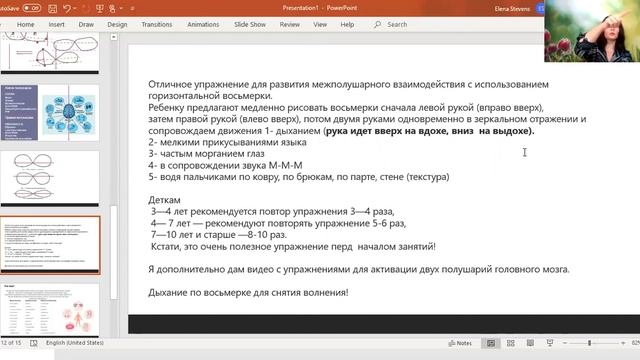Open the Review tab
Screen dimensions: 640x360
289,24
